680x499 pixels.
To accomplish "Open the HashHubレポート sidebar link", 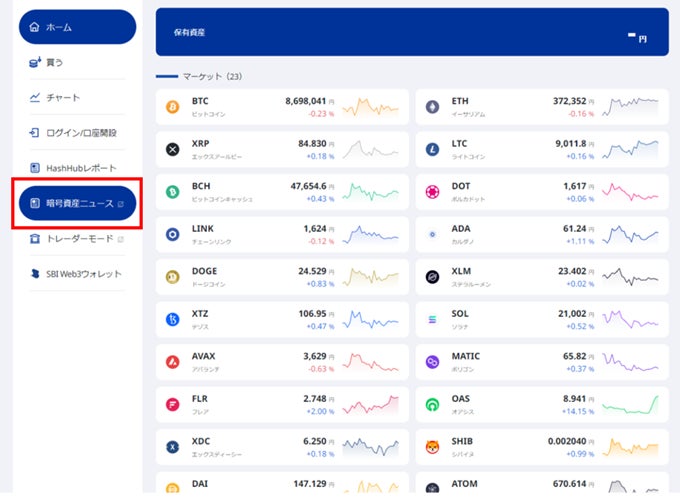I will click(x=77, y=167).
